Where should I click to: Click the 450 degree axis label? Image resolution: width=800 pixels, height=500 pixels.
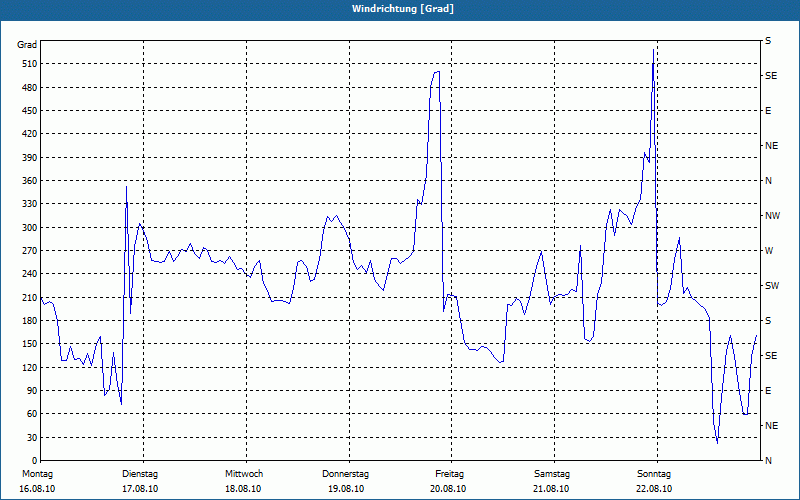coord(30,111)
